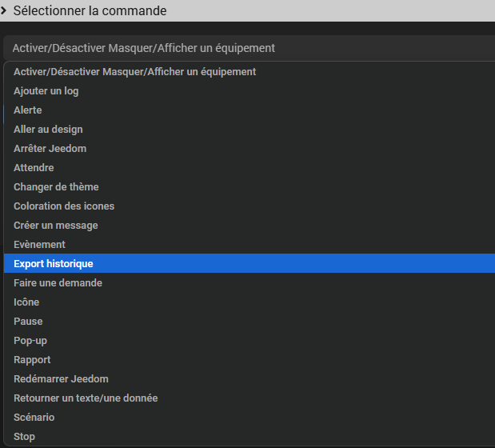Select Coloration des icones entry
This screenshot has height=448, width=495.
pos(249,206)
